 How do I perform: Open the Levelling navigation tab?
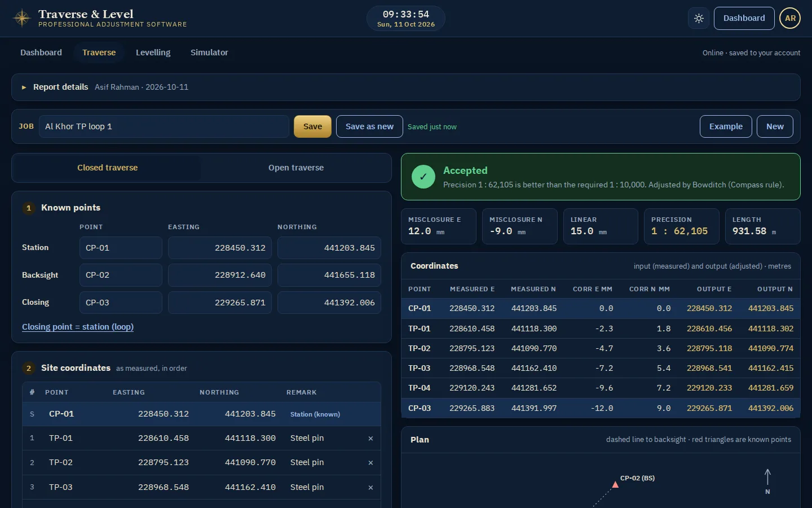(153, 52)
